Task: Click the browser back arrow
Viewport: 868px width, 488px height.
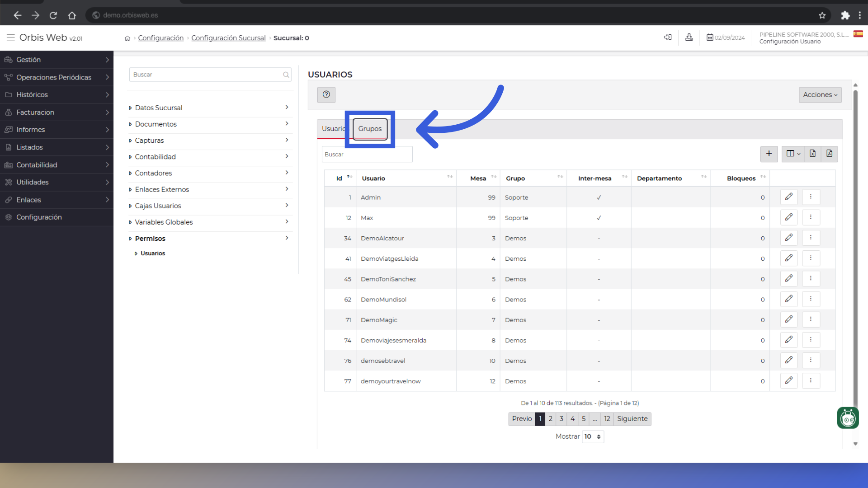Action: [x=17, y=15]
